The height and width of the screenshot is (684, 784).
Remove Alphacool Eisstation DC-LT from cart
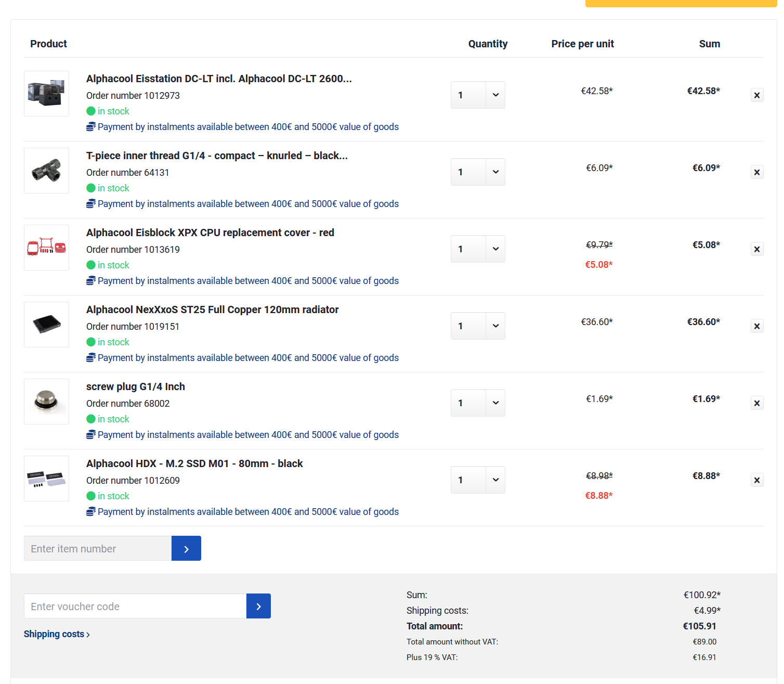(757, 95)
